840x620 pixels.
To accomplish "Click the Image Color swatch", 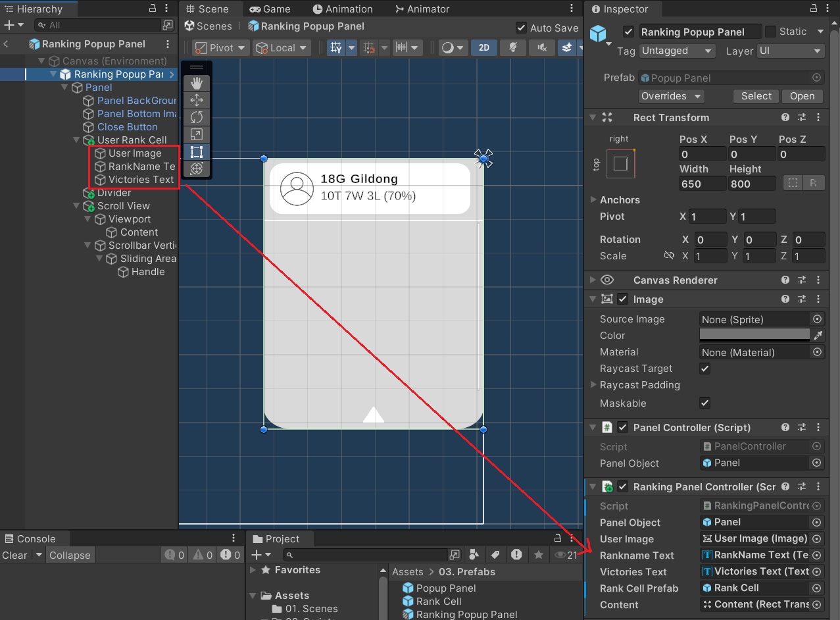I will tap(754, 335).
